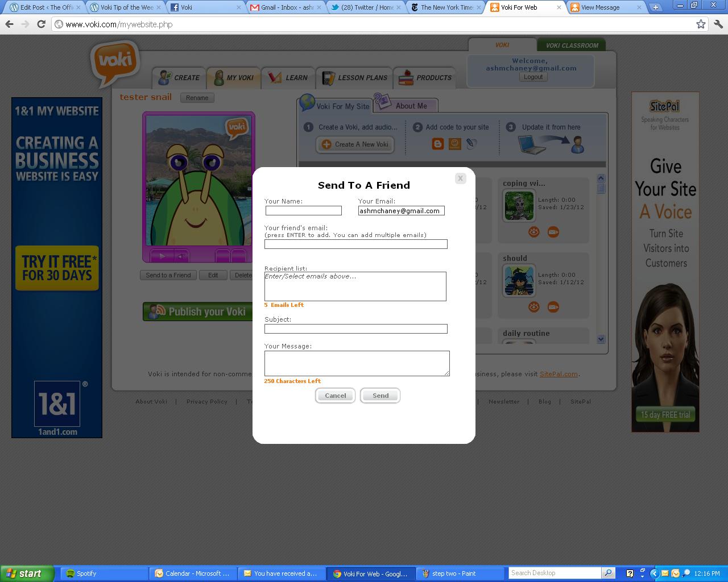View the 'should' Voki using eye icon
This screenshot has width=728, height=582.
[533, 307]
